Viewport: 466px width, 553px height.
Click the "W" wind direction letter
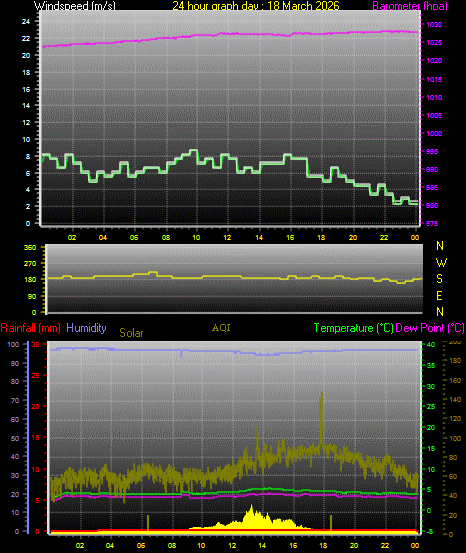[441, 262]
